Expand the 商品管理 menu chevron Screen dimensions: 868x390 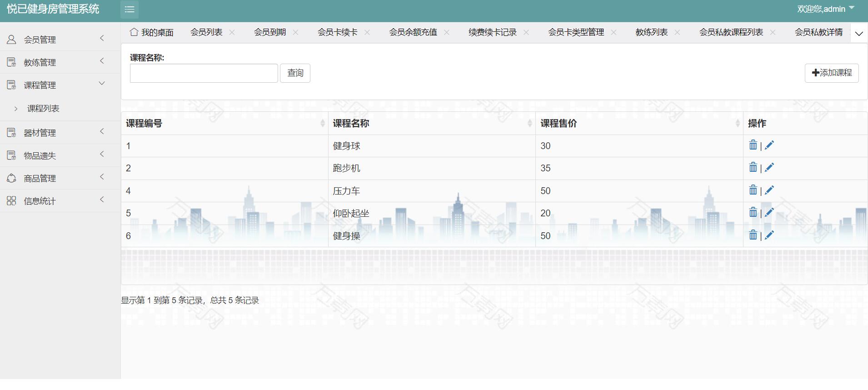click(102, 177)
